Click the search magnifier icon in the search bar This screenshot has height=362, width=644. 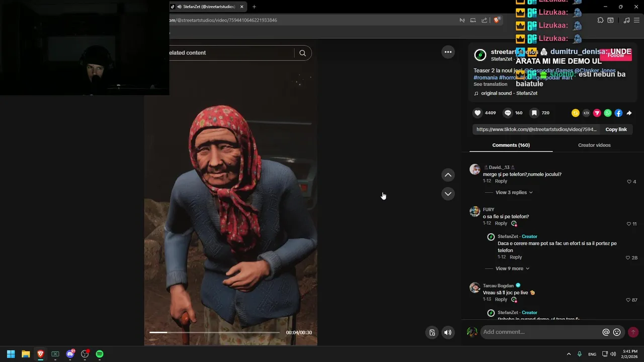[302, 53]
